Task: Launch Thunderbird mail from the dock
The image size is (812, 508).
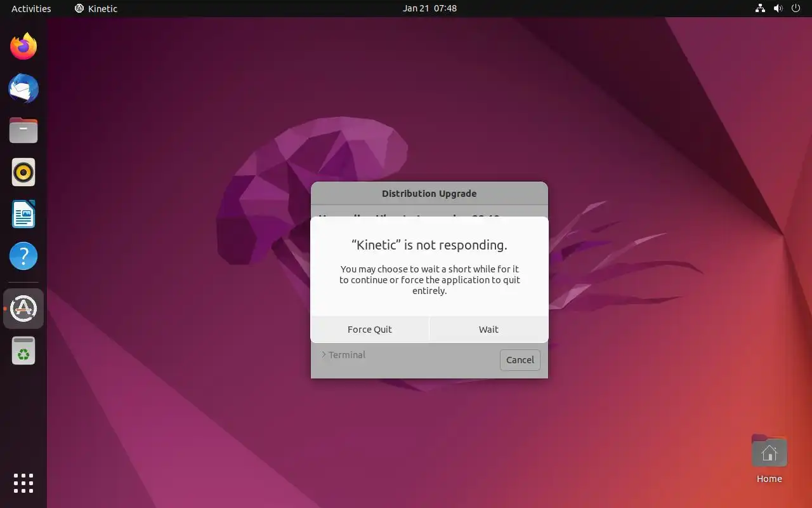Action: click(23, 88)
